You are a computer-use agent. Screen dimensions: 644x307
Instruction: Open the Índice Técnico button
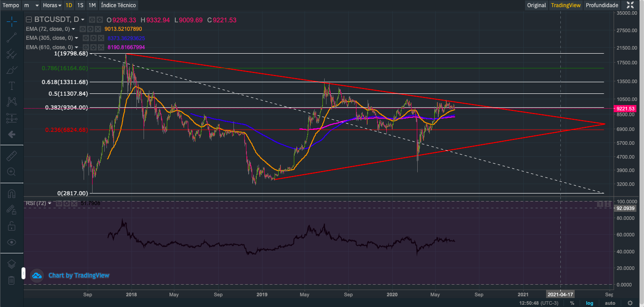click(x=118, y=5)
